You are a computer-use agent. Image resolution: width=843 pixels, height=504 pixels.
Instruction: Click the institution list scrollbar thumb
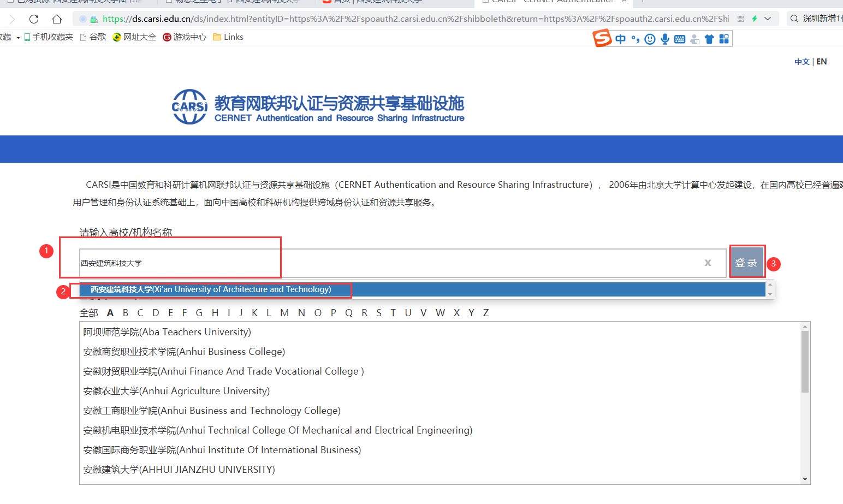805,361
